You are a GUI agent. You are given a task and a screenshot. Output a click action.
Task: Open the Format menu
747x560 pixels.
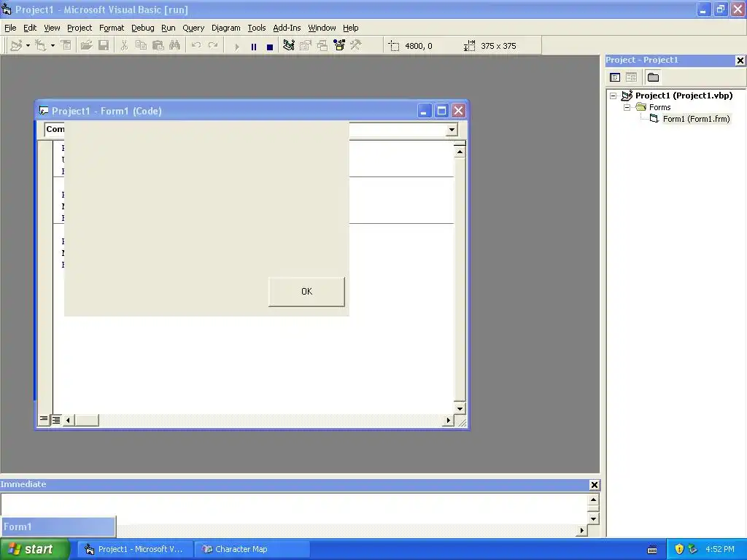point(112,28)
